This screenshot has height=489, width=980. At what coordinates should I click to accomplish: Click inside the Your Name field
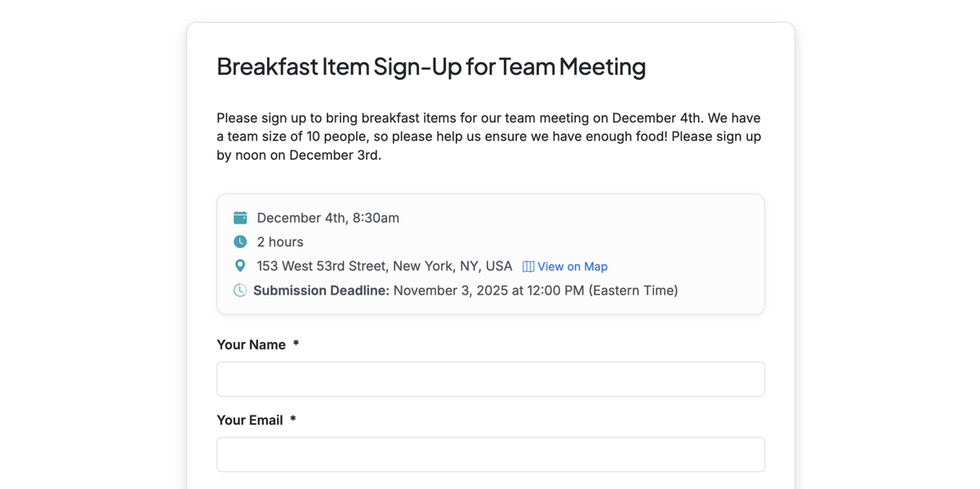pyautogui.click(x=490, y=379)
